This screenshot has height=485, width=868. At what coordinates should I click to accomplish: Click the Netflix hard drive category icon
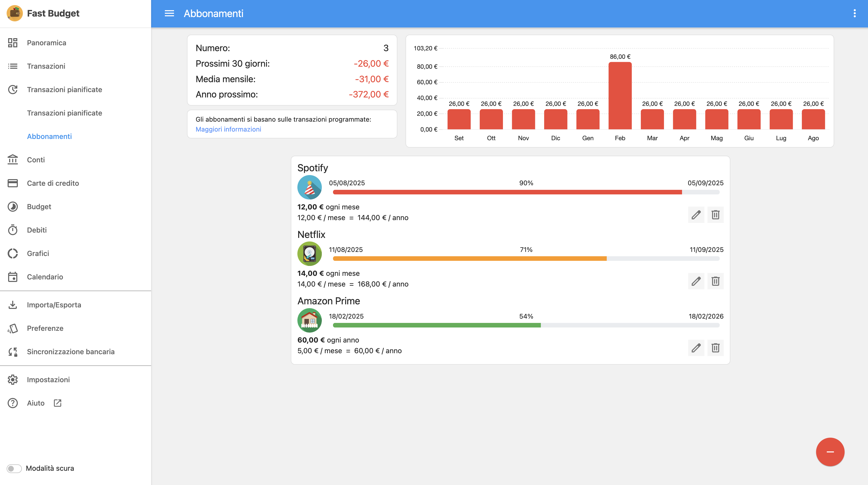[309, 254]
